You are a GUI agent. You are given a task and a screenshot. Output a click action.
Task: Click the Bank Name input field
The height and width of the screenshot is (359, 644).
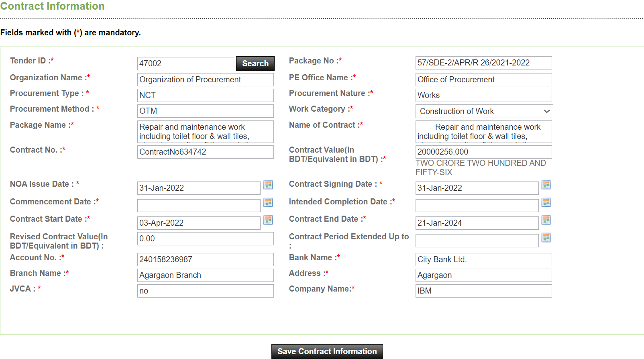[484, 259]
